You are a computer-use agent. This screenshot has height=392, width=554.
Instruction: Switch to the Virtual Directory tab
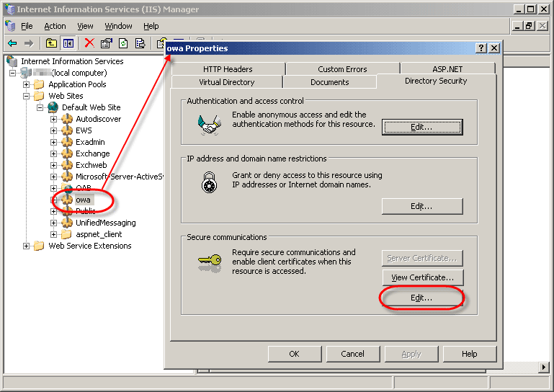(227, 82)
